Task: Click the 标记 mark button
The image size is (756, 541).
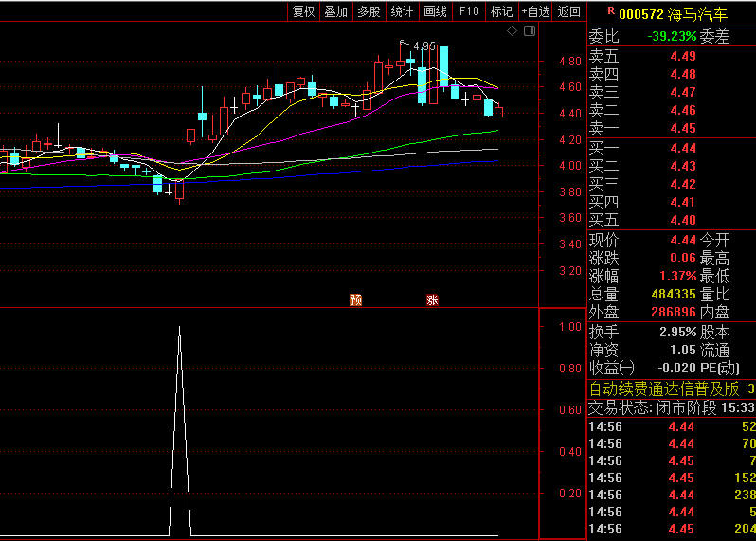Action: (x=501, y=11)
